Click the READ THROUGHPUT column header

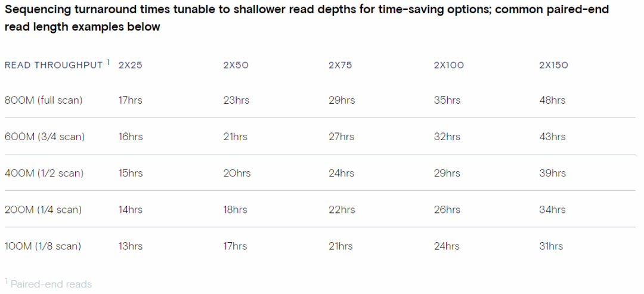coord(54,66)
